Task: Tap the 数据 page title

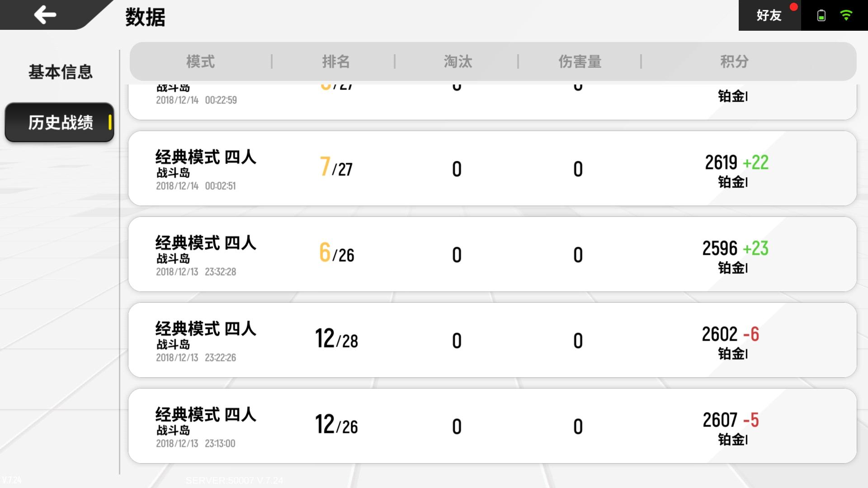Action: click(x=145, y=18)
